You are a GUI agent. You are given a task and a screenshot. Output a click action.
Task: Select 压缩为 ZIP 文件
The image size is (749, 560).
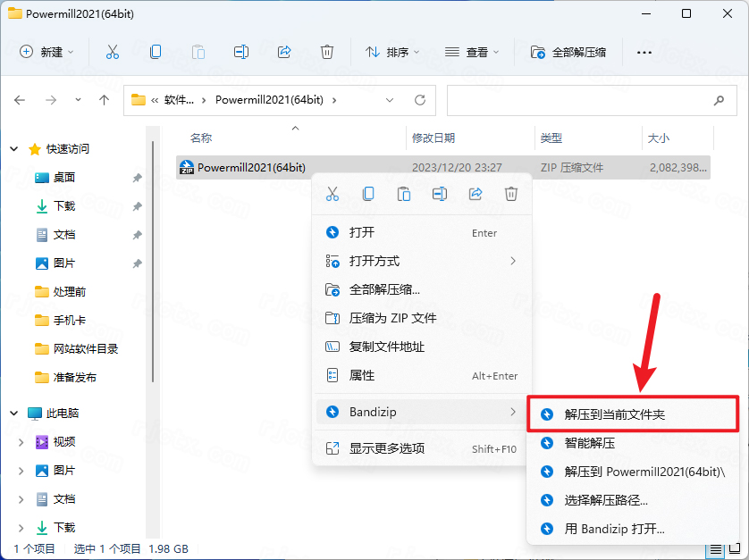(x=421, y=318)
